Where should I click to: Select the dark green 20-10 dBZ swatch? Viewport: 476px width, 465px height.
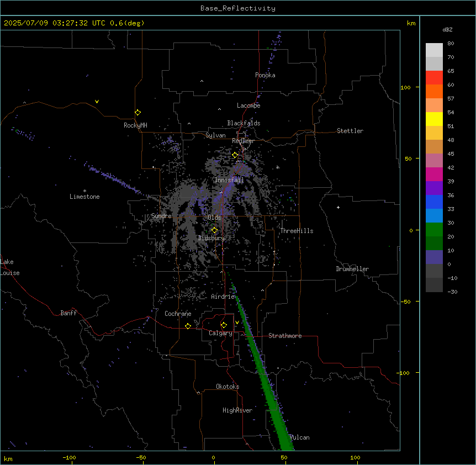point(434,243)
